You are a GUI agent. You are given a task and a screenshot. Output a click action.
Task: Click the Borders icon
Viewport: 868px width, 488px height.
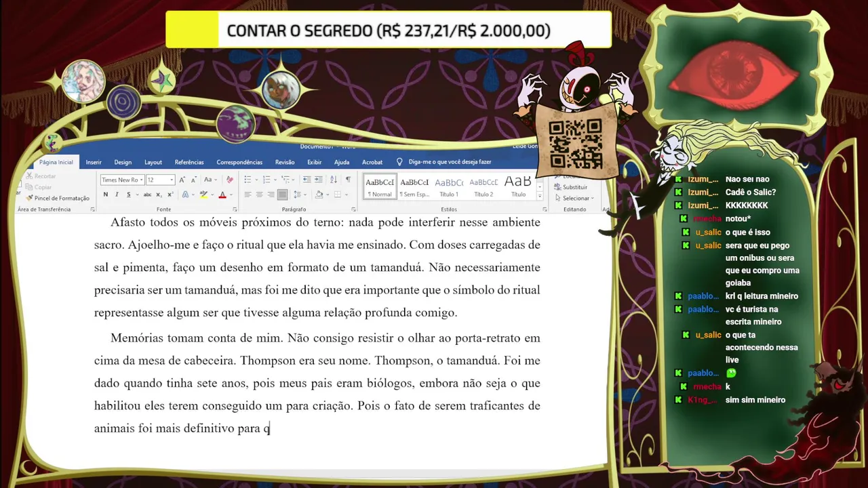click(x=337, y=195)
